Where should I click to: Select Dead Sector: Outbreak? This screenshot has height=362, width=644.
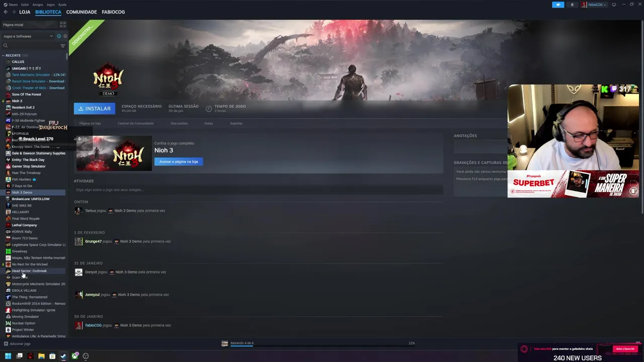(x=29, y=271)
